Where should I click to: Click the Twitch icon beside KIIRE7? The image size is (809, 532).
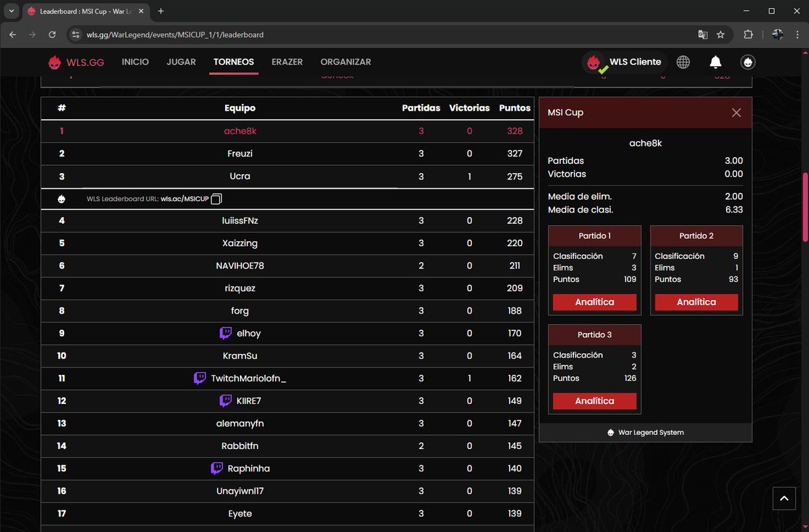click(x=226, y=401)
